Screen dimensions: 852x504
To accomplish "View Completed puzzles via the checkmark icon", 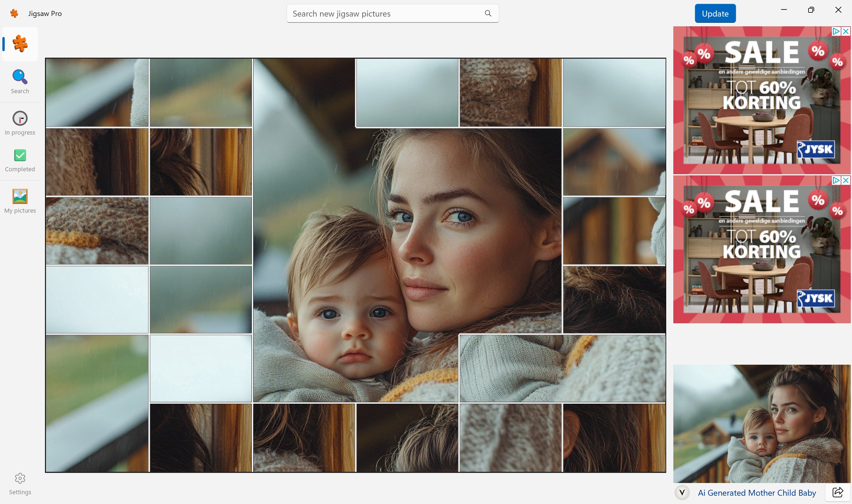I will (20, 160).
